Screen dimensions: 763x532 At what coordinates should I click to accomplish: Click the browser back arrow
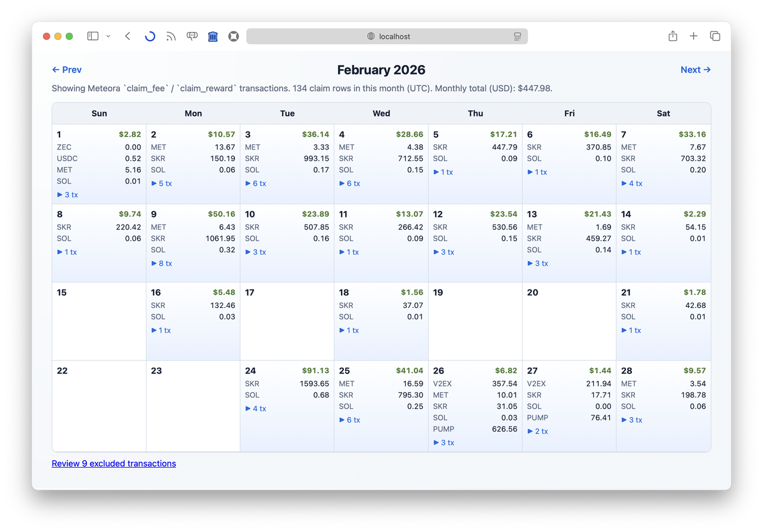(128, 36)
